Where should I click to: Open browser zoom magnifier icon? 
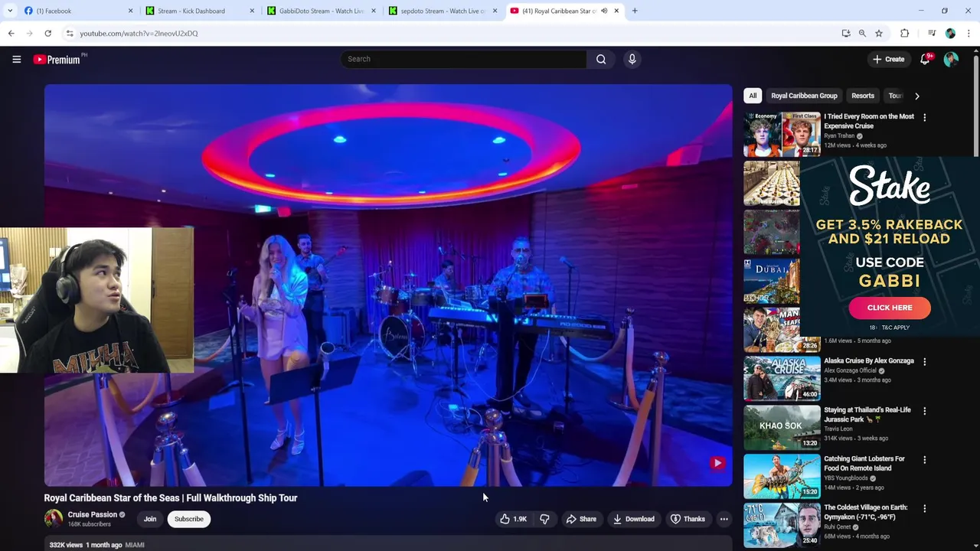(x=862, y=33)
